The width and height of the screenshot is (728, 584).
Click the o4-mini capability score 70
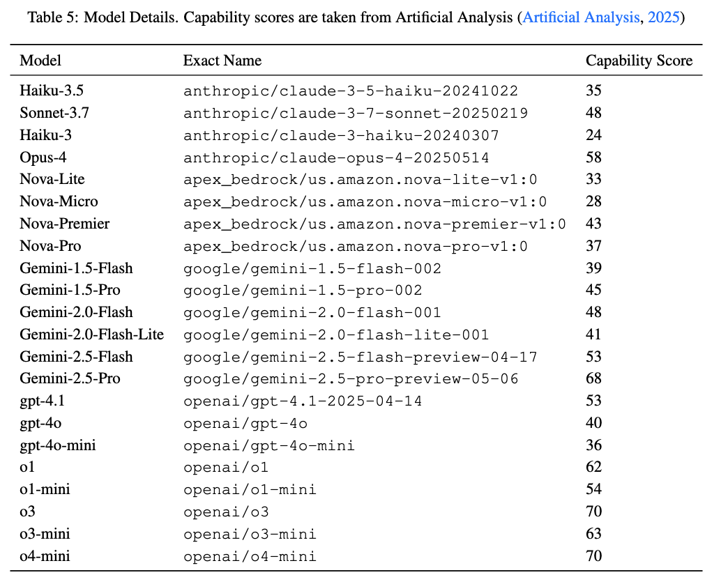593,555
